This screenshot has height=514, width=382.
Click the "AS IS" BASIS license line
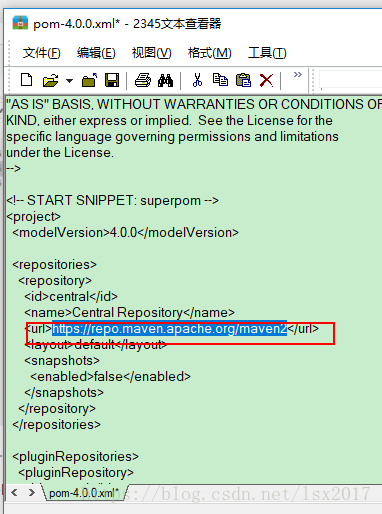coord(194,104)
